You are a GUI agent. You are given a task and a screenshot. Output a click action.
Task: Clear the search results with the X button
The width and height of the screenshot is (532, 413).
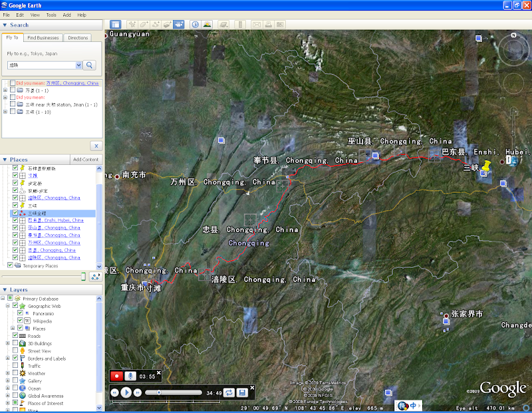(96, 146)
